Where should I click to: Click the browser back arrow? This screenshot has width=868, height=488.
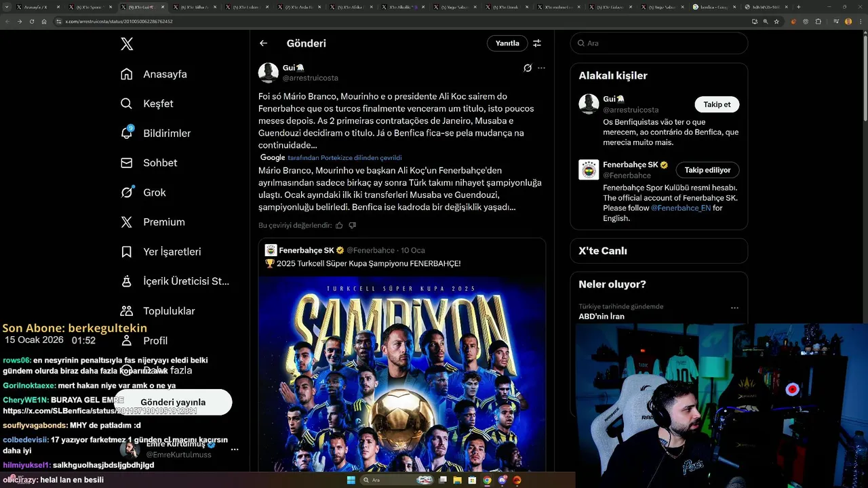coord(7,22)
